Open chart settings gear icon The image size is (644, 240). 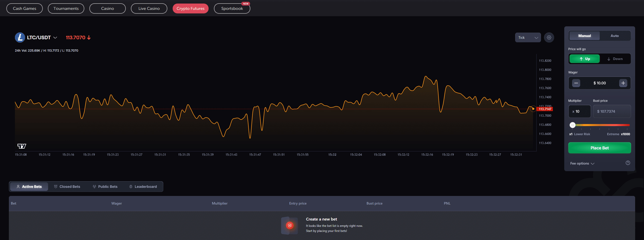coord(549,37)
